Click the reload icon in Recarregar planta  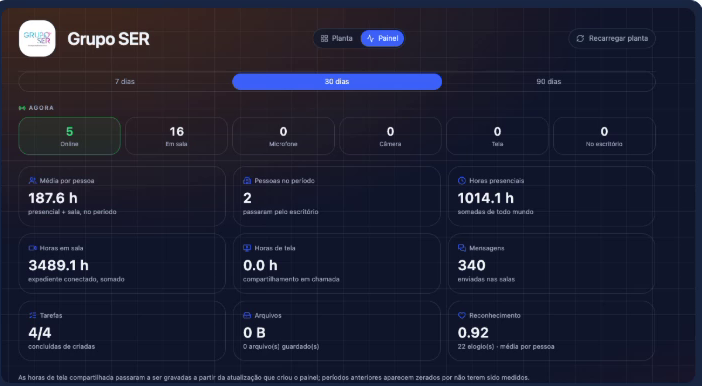click(x=580, y=39)
